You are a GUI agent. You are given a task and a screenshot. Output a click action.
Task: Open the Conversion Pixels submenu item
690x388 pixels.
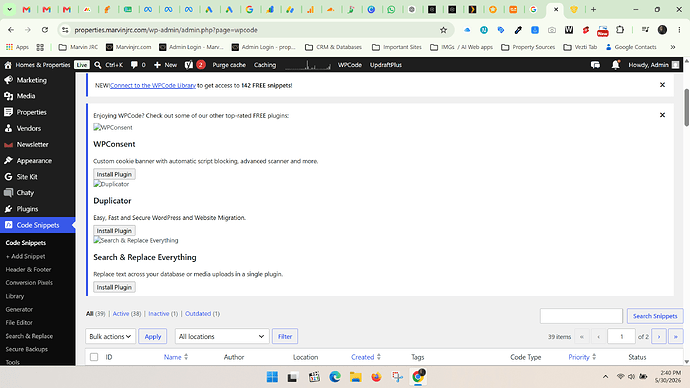tap(29, 282)
